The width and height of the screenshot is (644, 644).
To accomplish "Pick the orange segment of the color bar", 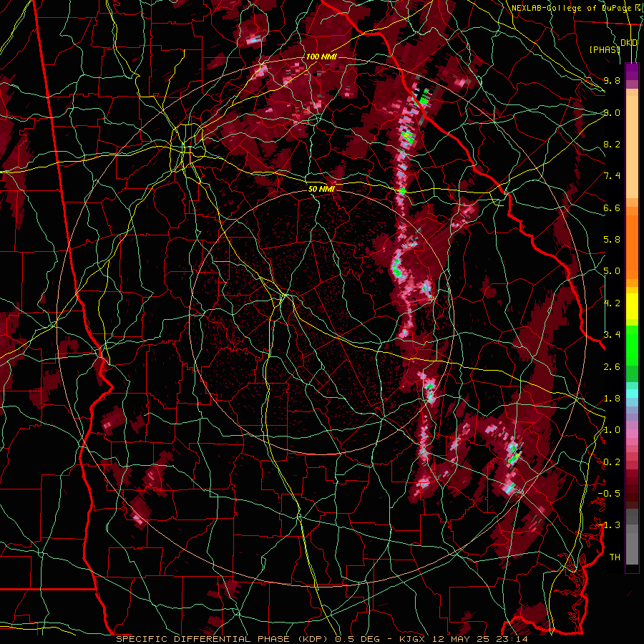I will [632, 246].
